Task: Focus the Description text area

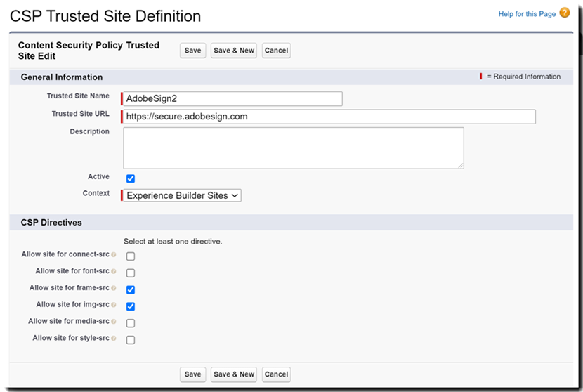Action: (294, 148)
